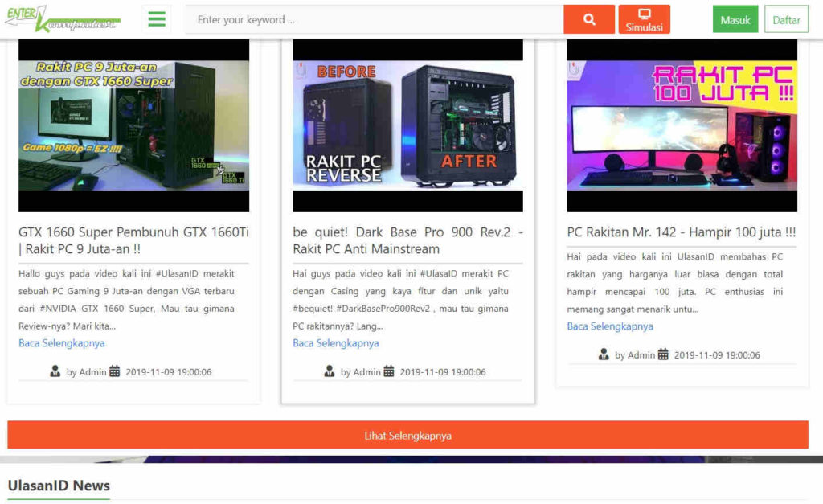Click the date on the PC Rakitan card
823x504 pixels.
point(717,355)
